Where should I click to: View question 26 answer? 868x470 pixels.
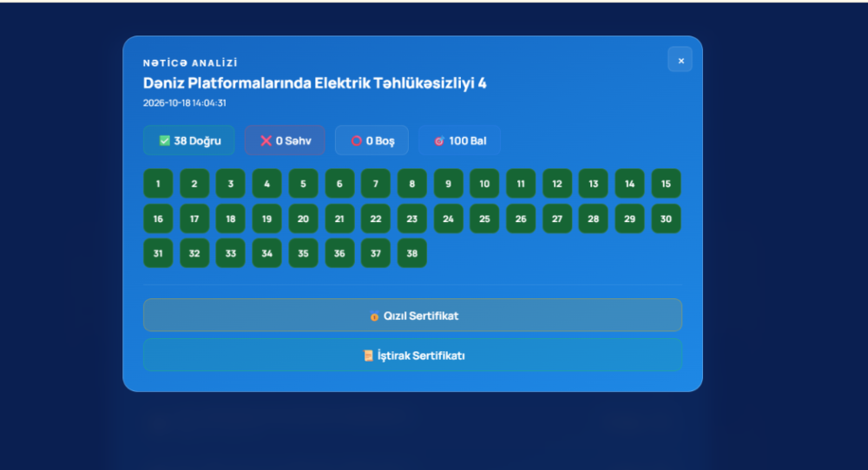click(x=521, y=219)
